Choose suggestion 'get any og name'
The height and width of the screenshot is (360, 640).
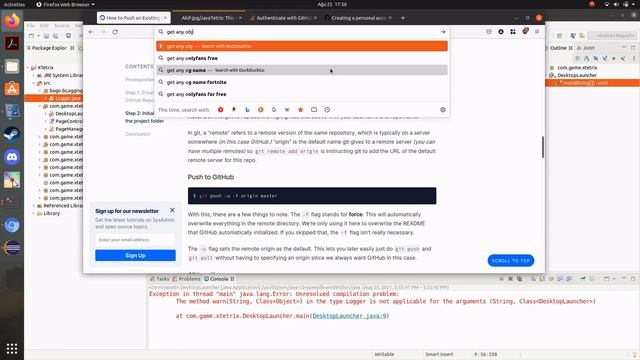tap(302, 70)
